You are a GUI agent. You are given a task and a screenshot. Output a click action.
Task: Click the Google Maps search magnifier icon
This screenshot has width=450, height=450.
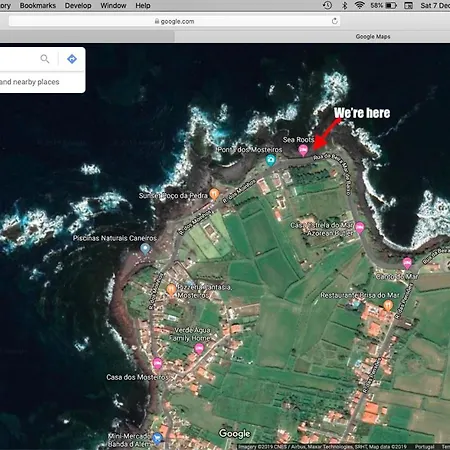click(45, 59)
